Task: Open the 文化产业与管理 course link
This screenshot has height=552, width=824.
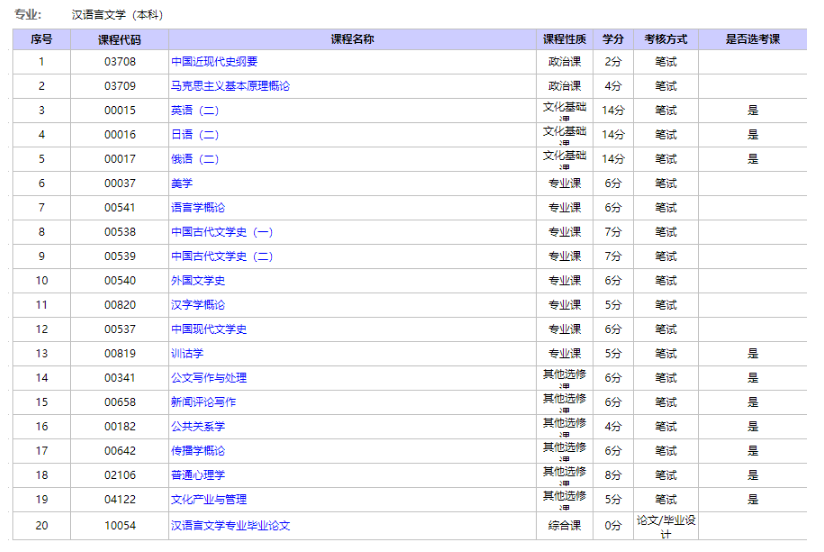Action: click(209, 499)
